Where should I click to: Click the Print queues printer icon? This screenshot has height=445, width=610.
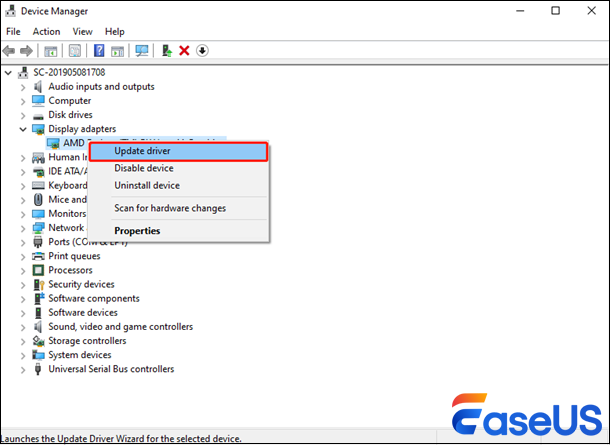38,256
